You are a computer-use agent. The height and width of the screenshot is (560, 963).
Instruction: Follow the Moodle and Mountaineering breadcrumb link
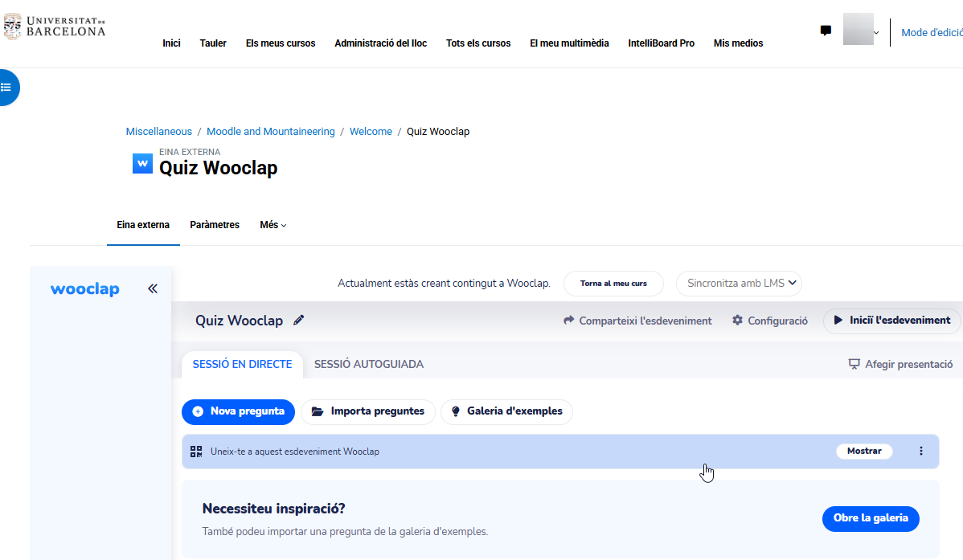pos(271,132)
